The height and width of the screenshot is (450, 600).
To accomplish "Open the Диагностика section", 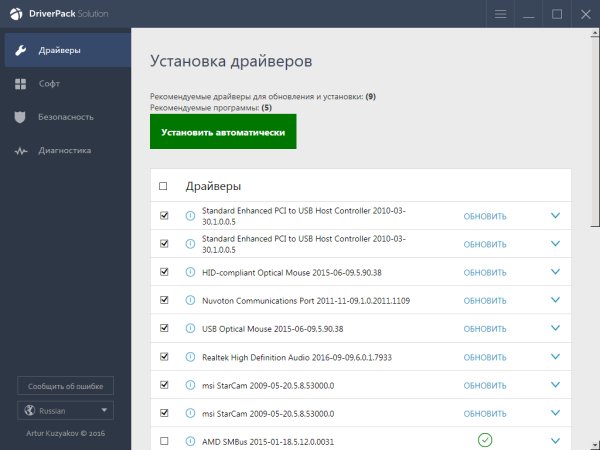I will click(x=64, y=151).
